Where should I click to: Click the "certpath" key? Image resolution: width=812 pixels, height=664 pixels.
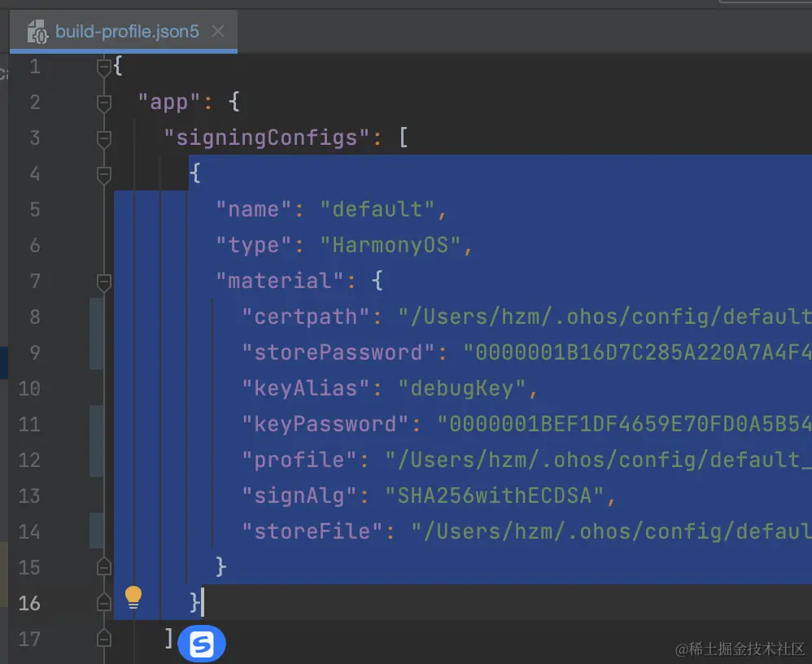click(x=306, y=317)
